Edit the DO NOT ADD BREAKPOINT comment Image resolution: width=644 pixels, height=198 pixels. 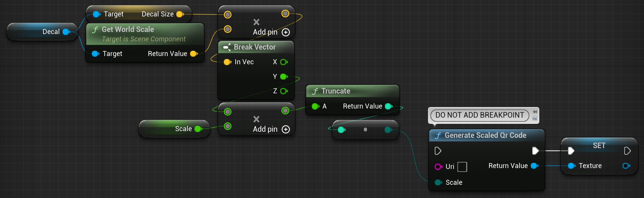pyautogui.click(x=480, y=115)
